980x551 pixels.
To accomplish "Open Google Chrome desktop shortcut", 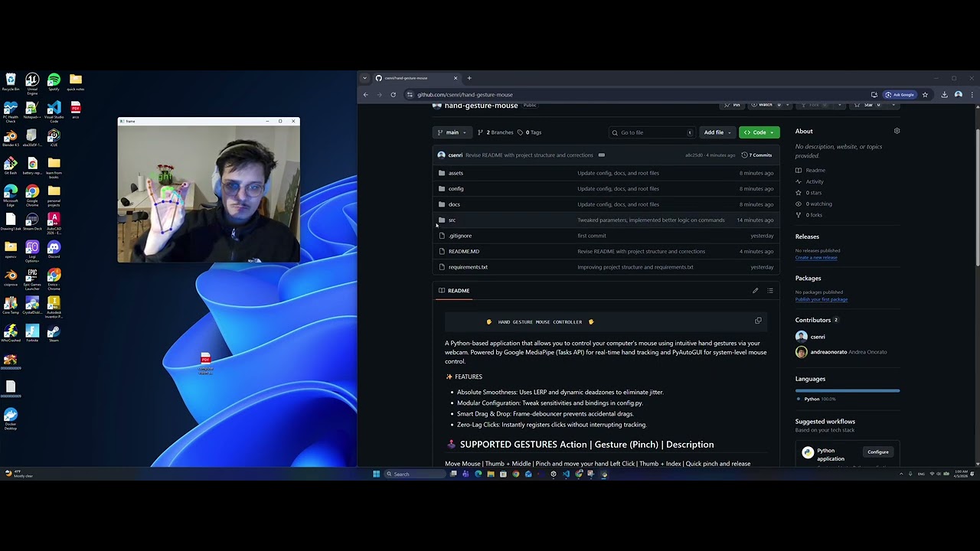I will (x=32, y=194).
